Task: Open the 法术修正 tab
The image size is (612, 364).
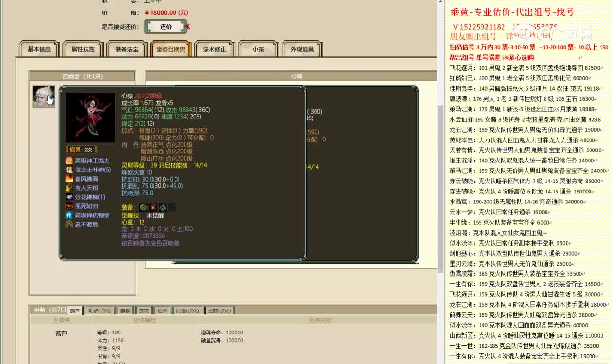Action: point(214,49)
